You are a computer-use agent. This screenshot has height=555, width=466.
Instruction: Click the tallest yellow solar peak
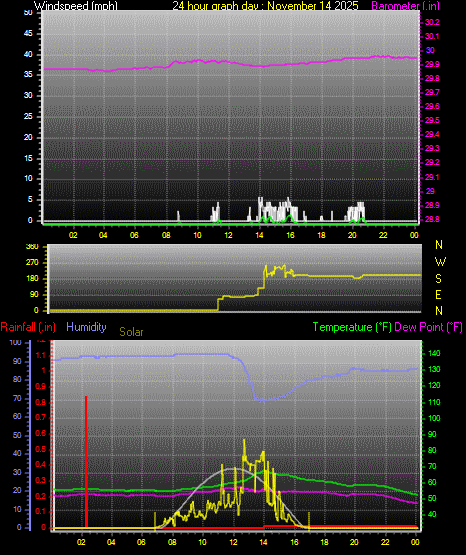pos(244,442)
